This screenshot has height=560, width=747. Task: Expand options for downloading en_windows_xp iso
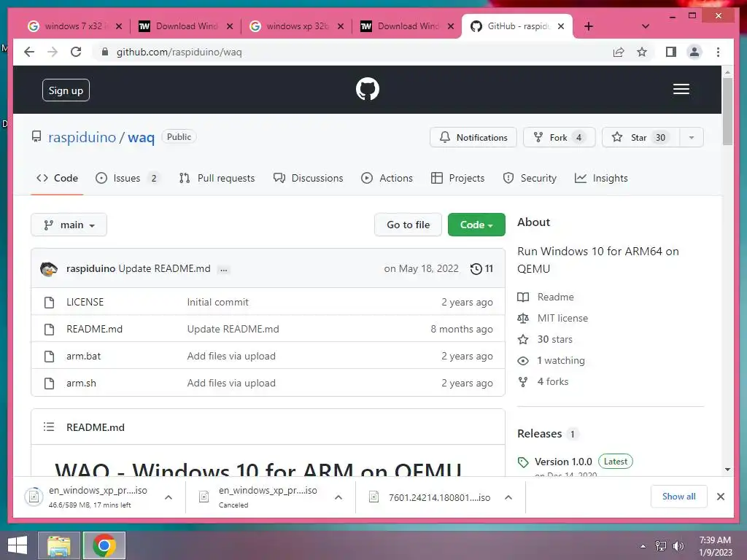[169, 497]
